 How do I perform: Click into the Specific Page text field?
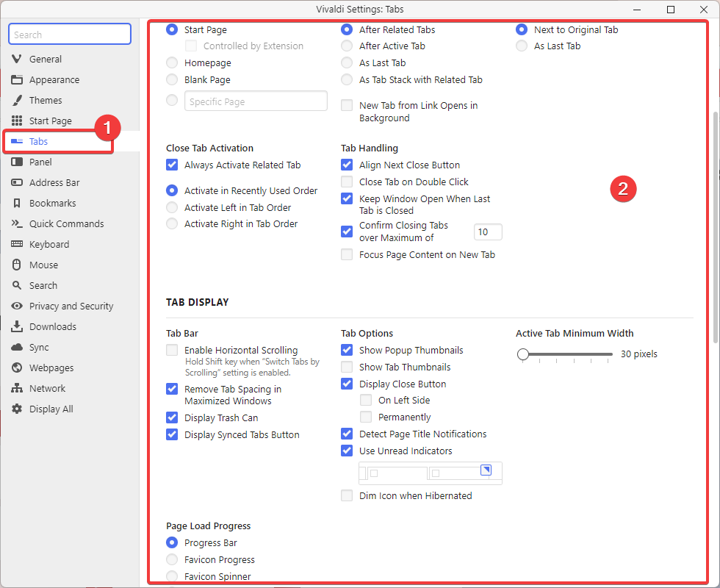[256, 101]
